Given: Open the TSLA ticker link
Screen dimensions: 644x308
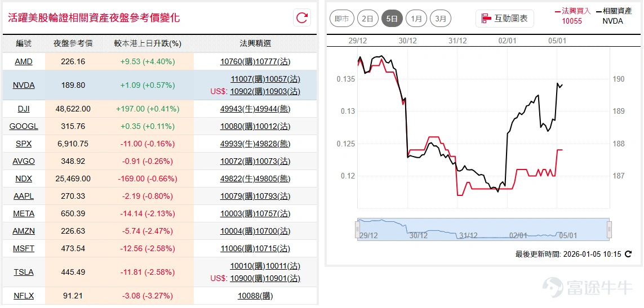Looking at the screenshot, I should [24, 273].
